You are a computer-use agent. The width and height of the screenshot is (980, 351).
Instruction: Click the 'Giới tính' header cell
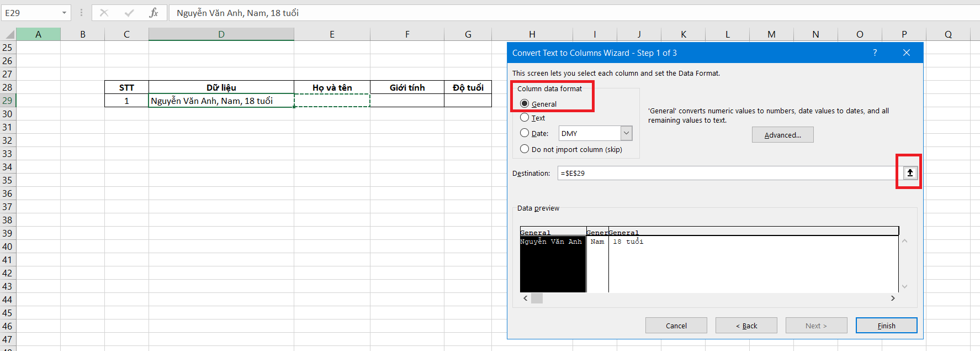click(407, 87)
